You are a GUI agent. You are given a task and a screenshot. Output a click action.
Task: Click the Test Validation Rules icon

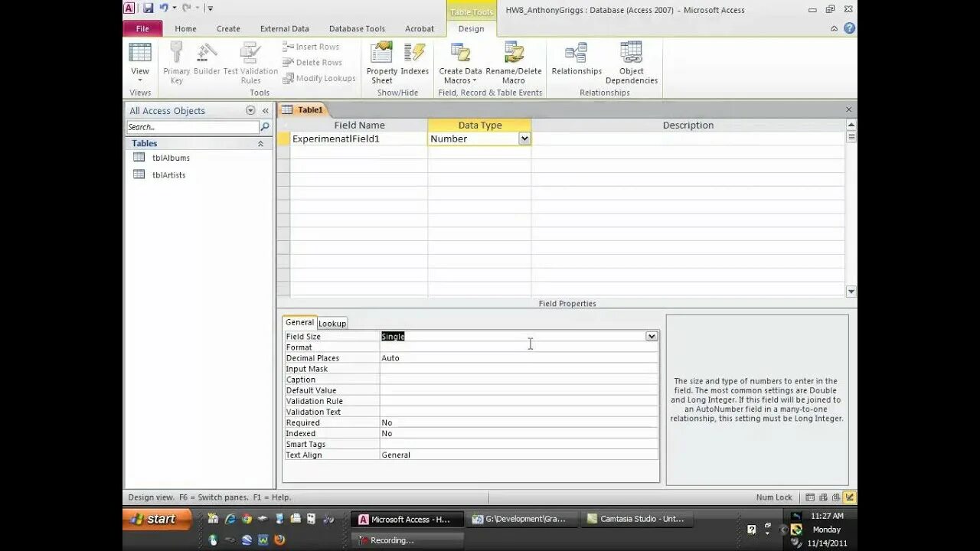(x=250, y=53)
